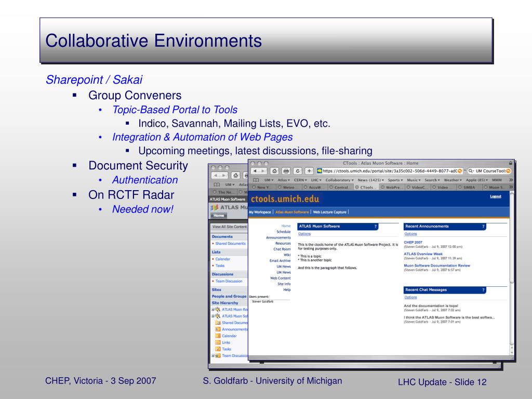Click the home icon in the rear SharePoint window
The width and height of the screenshot is (532, 399).
(235, 176)
